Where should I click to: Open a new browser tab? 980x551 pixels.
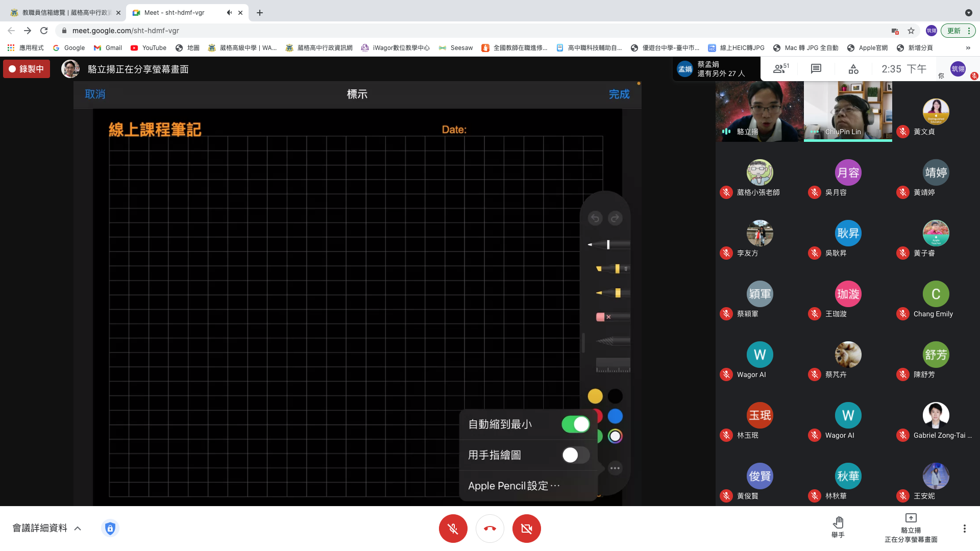(x=260, y=13)
